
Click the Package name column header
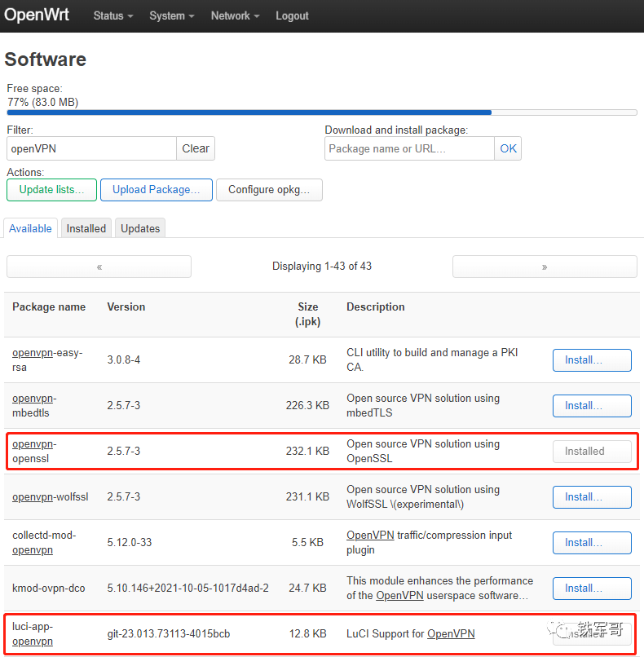click(x=49, y=307)
